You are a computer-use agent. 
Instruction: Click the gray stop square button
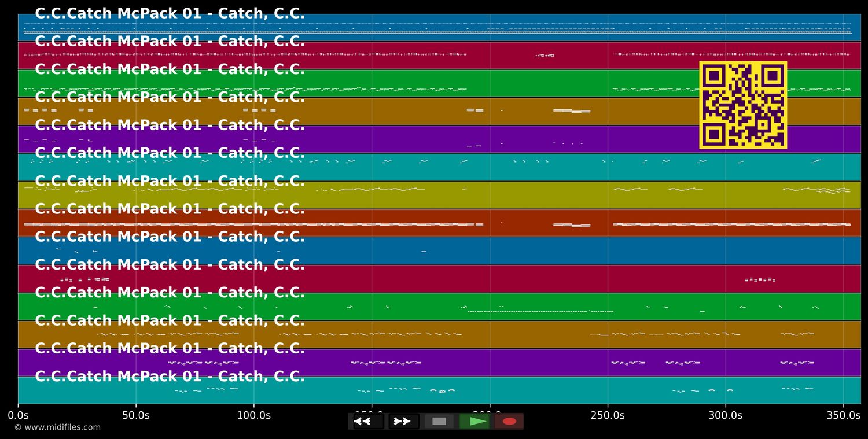439,421
